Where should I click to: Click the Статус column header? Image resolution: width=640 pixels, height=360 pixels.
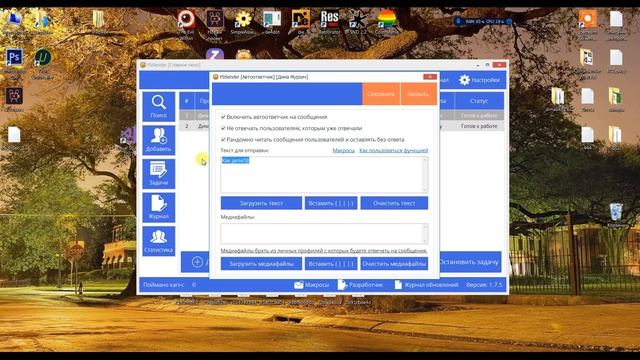[x=479, y=101]
